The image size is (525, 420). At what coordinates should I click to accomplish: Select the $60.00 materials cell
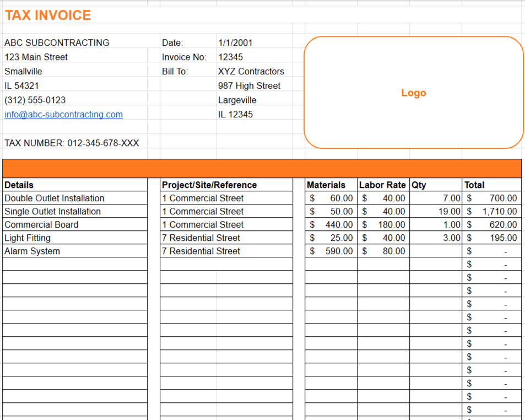pos(331,198)
